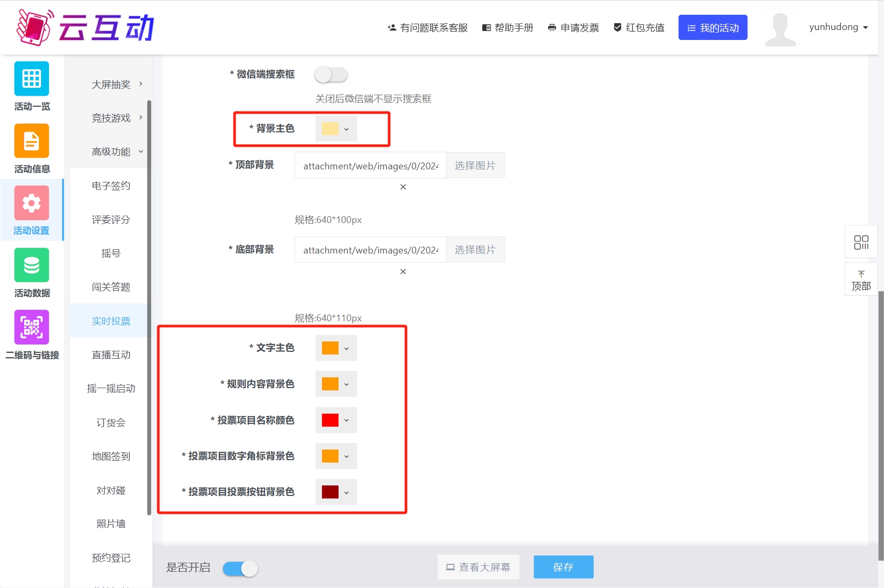
Task: Click the 我的活动 button
Action: click(713, 27)
